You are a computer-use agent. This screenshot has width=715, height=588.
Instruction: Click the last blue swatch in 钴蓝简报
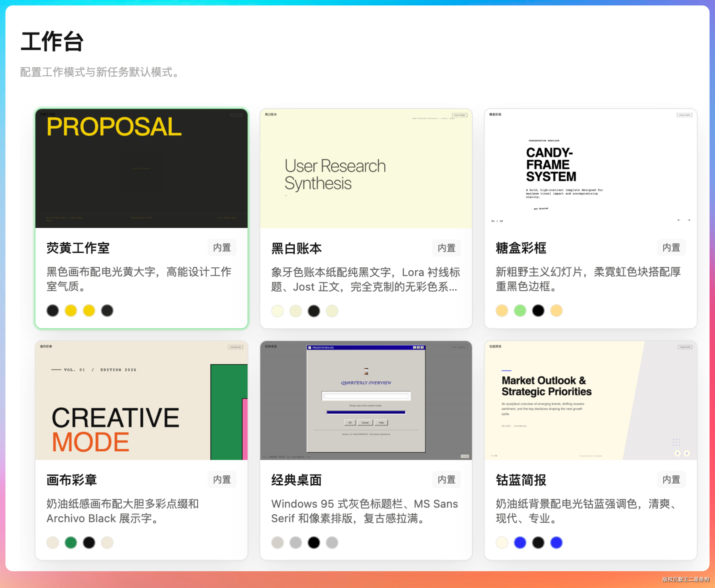[556, 543]
